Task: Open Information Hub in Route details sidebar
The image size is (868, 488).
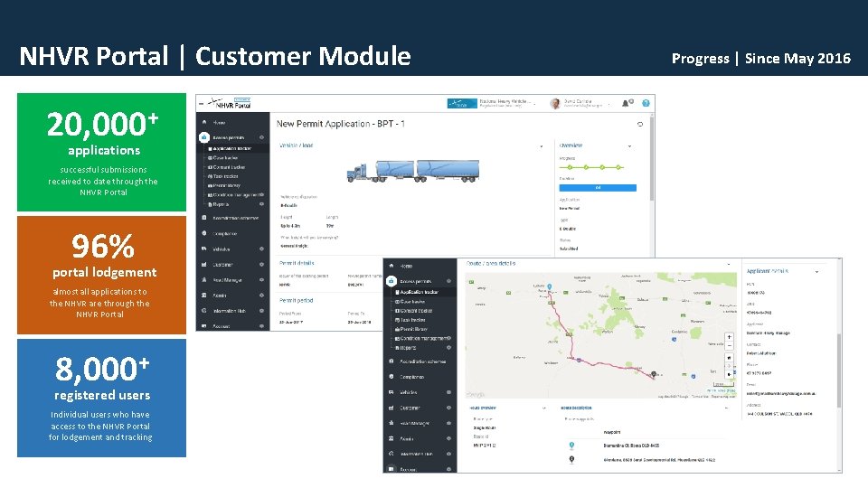Action: pyautogui.click(x=416, y=455)
